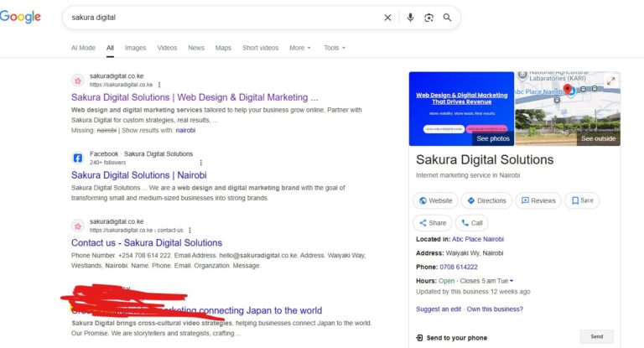Save the business listing
The width and height of the screenshot is (644, 348).
[582, 200]
